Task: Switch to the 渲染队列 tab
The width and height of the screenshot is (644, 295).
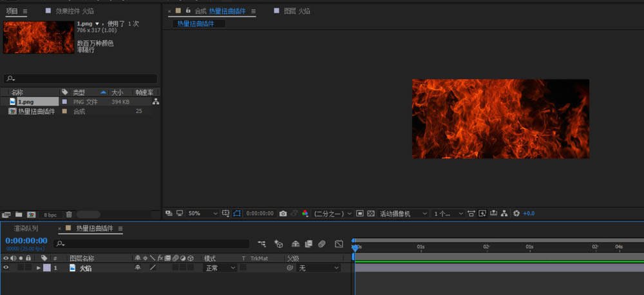Action: point(26,229)
